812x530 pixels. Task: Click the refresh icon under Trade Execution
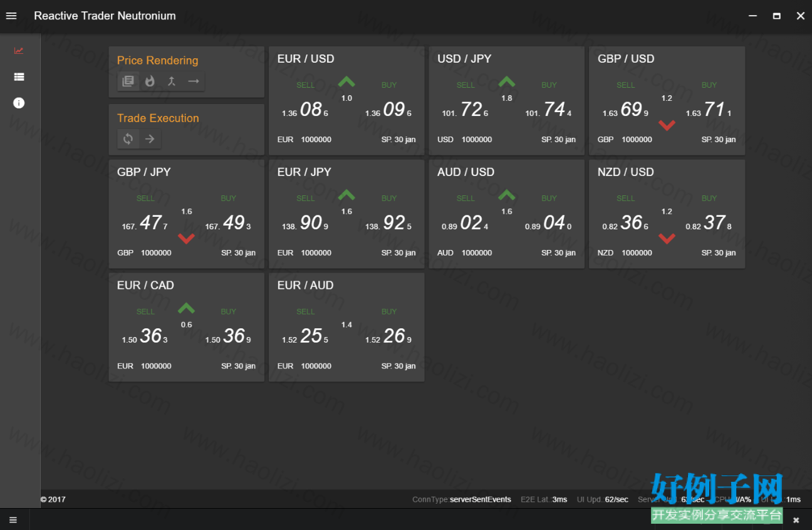pyautogui.click(x=128, y=139)
